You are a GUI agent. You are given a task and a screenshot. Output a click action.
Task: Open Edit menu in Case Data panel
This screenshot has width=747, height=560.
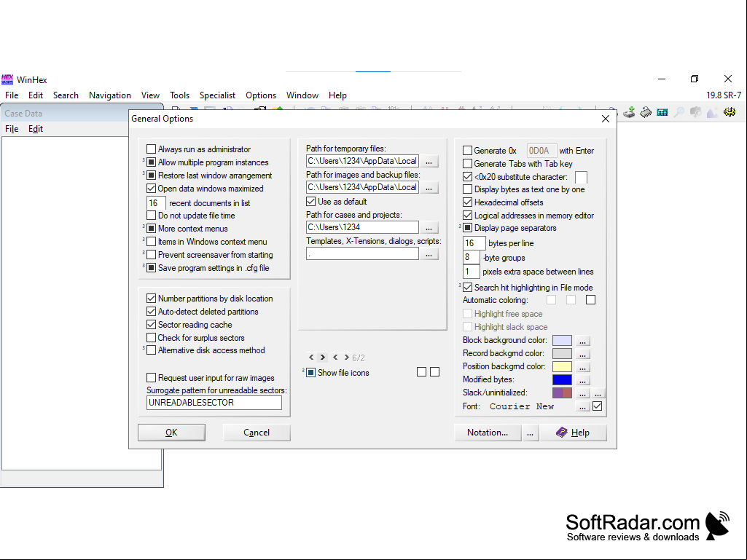point(35,129)
